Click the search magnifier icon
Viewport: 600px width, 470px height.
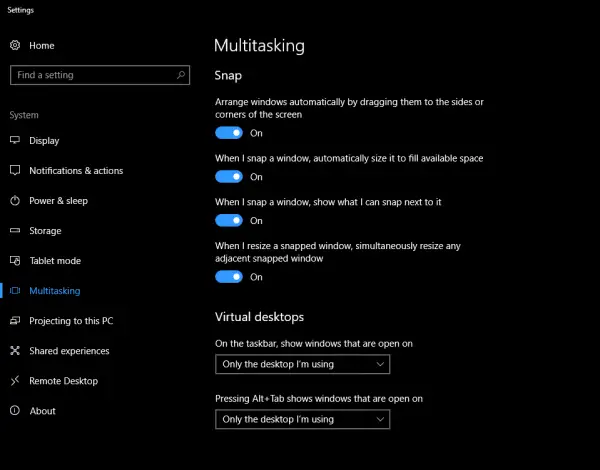coord(181,75)
